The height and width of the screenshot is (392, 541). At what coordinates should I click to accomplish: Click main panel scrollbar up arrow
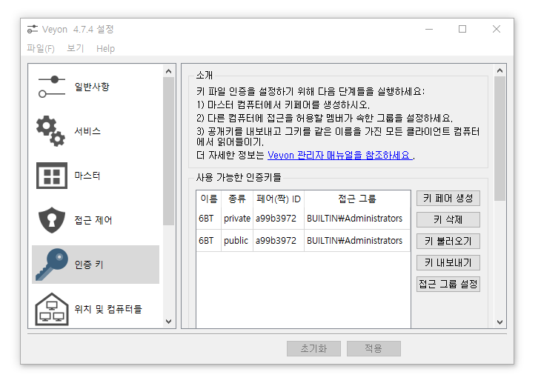coord(499,70)
